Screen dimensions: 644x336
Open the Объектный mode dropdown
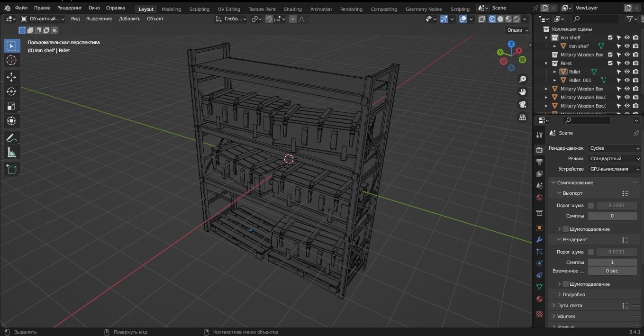[42, 19]
